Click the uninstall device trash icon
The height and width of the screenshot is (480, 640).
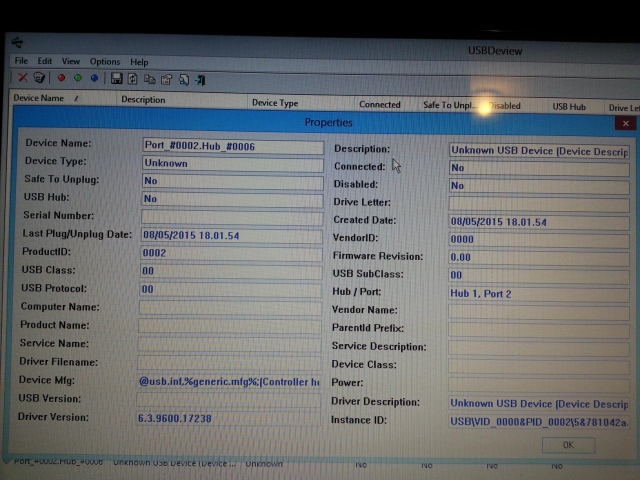pos(39,77)
